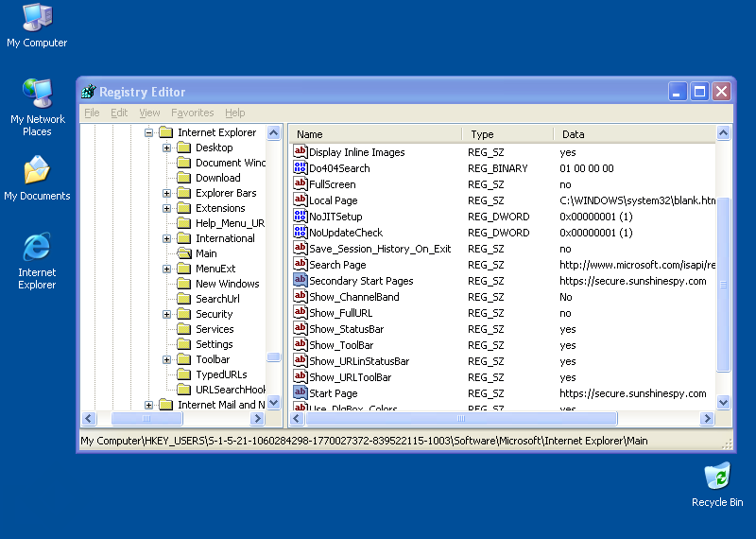Click the tree pane scroll-up arrow

click(x=273, y=132)
